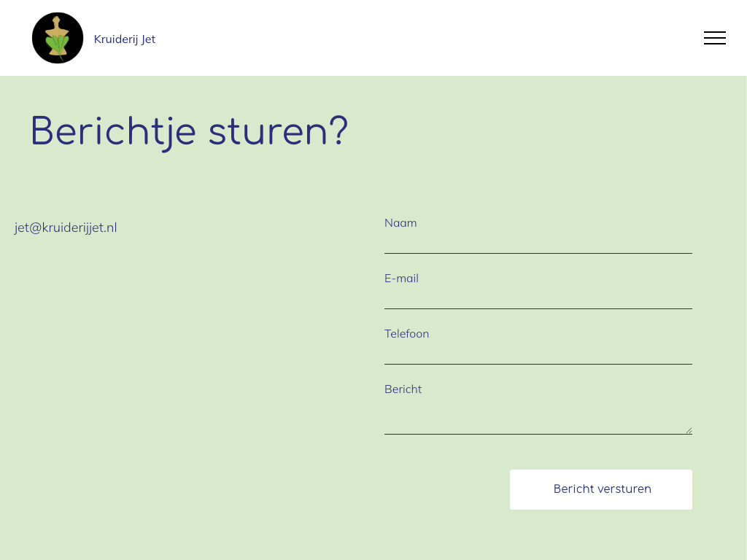
Task: Click the E-mail field label
Action: click(401, 279)
